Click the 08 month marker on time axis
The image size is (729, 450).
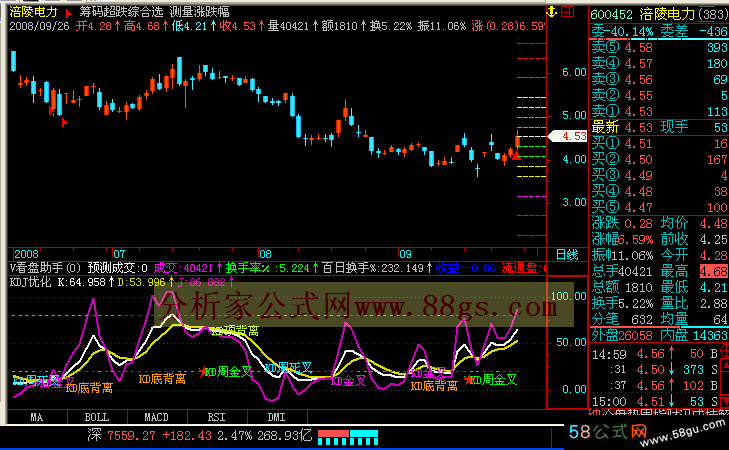click(265, 254)
